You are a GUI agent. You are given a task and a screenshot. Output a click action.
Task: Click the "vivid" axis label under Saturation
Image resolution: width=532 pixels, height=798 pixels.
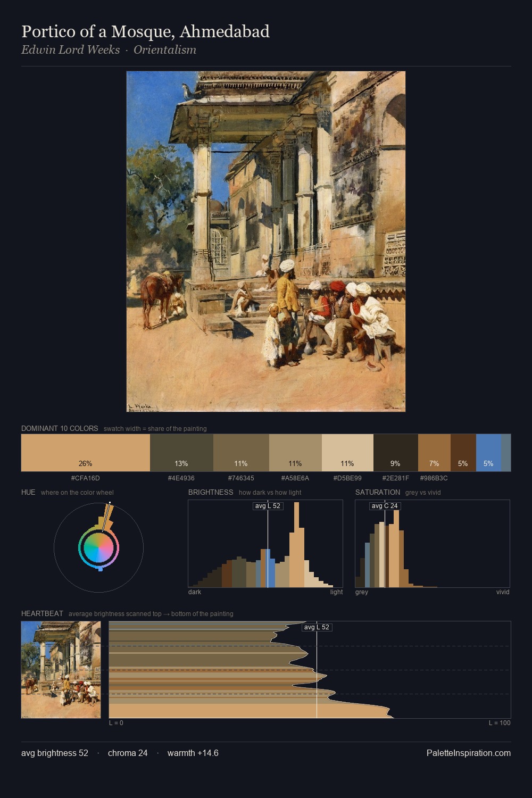503,592
